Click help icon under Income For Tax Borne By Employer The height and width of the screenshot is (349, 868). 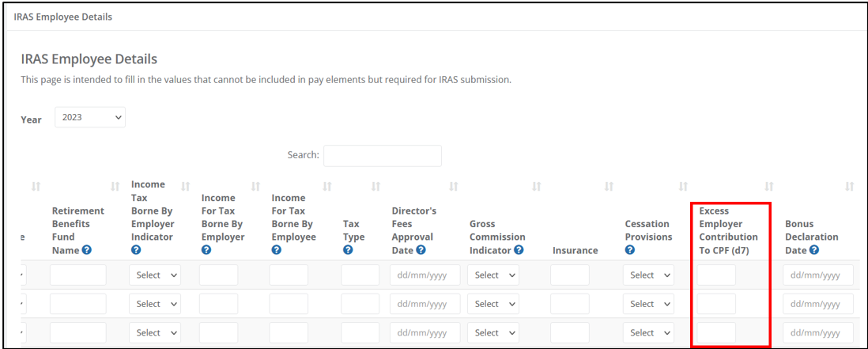tap(206, 250)
